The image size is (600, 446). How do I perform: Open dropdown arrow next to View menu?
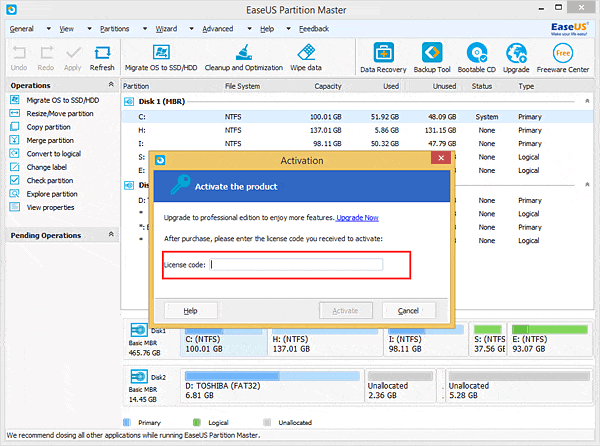[89, 29]
